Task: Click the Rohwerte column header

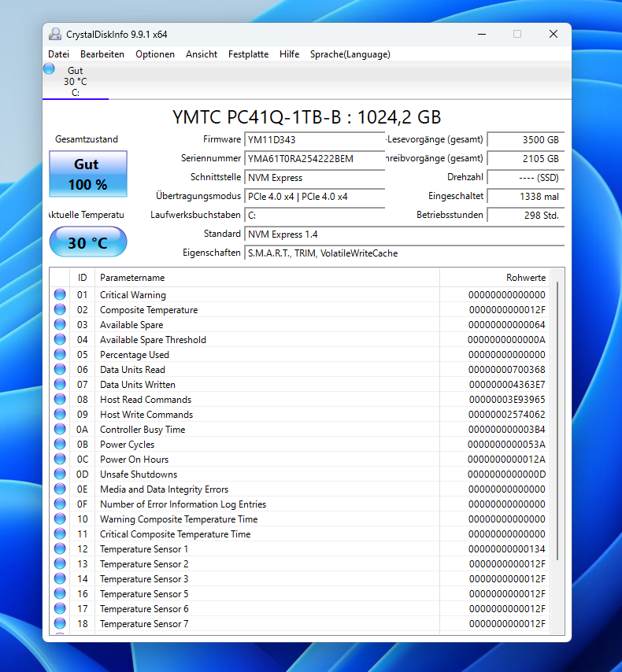Action: [495, 278]
